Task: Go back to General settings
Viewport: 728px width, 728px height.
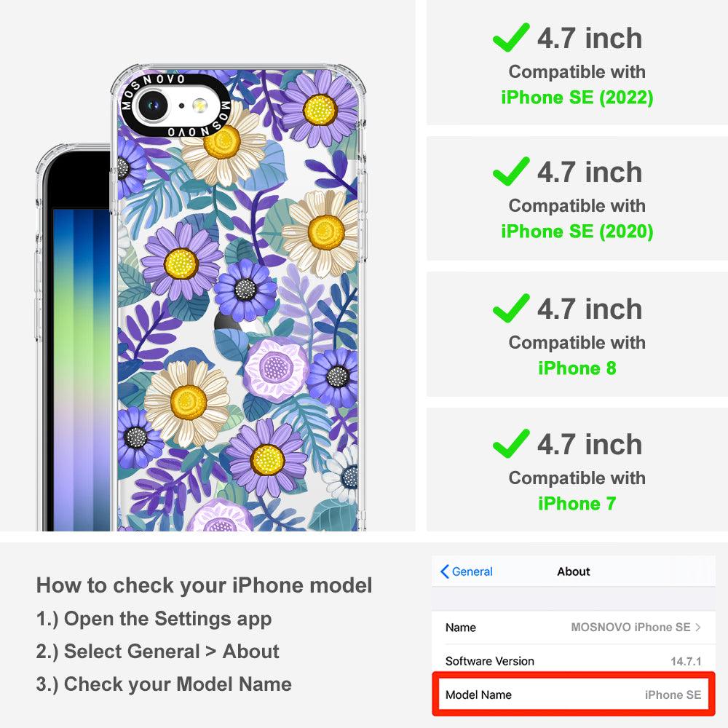Action: pos(467,571)
